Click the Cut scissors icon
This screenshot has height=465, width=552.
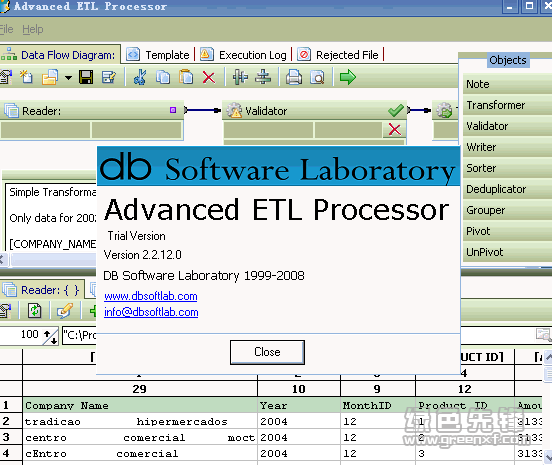click(x=140, y=77)
